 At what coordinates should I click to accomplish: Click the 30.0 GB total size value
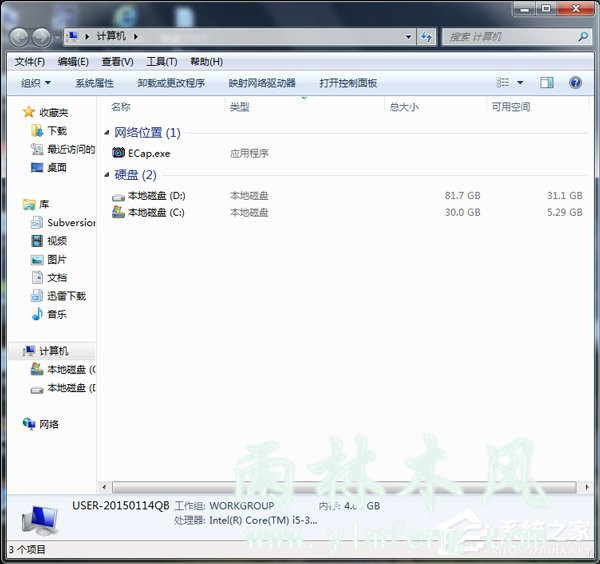[462, 212]
